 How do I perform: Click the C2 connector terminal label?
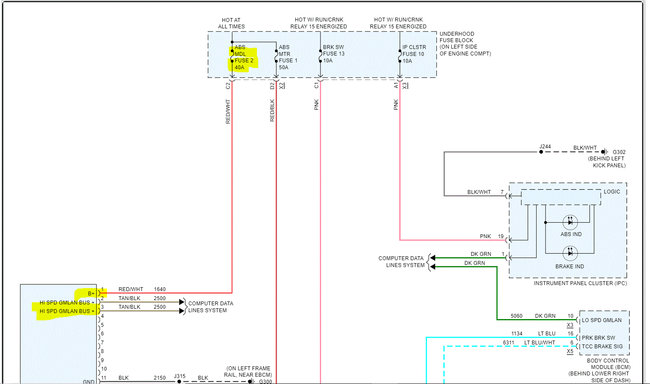[x=228, y=85]
